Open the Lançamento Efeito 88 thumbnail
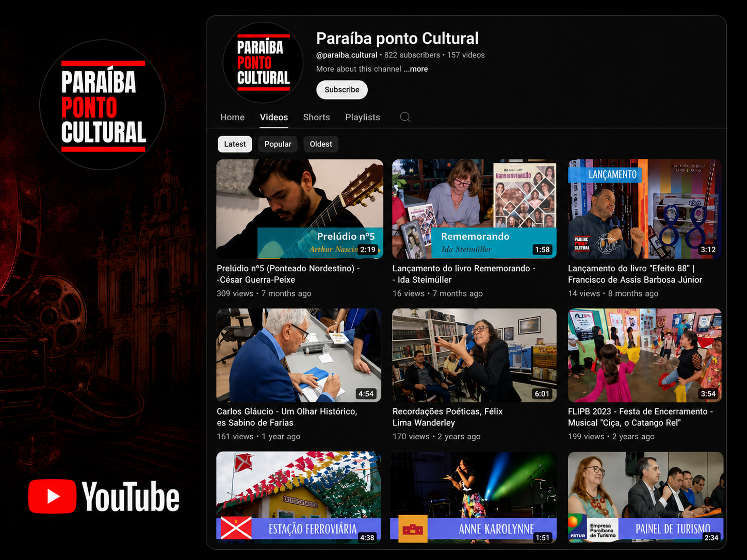 pyautogui.click(x=645, y=209)
